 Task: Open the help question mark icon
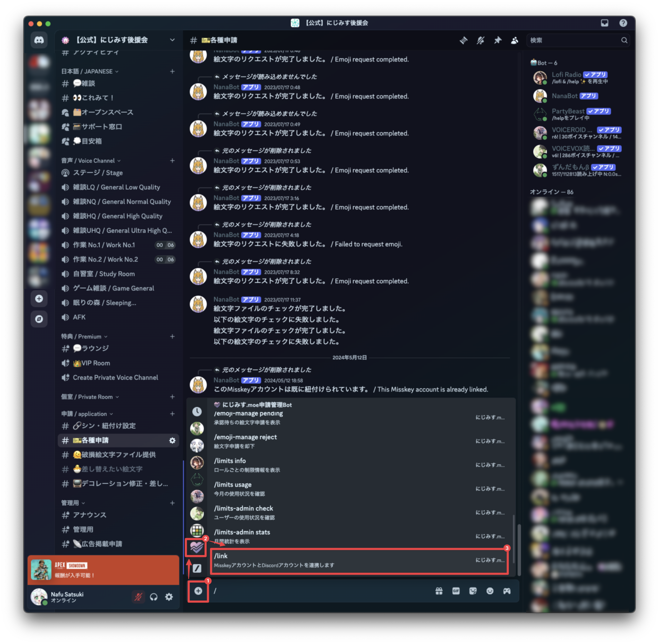[x=623, y=23]
